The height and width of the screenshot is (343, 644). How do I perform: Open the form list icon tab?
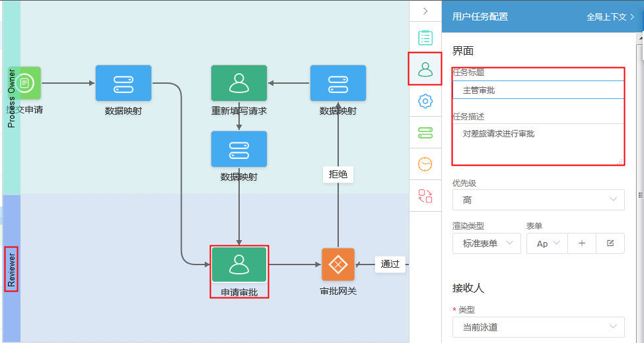(425, 37)
